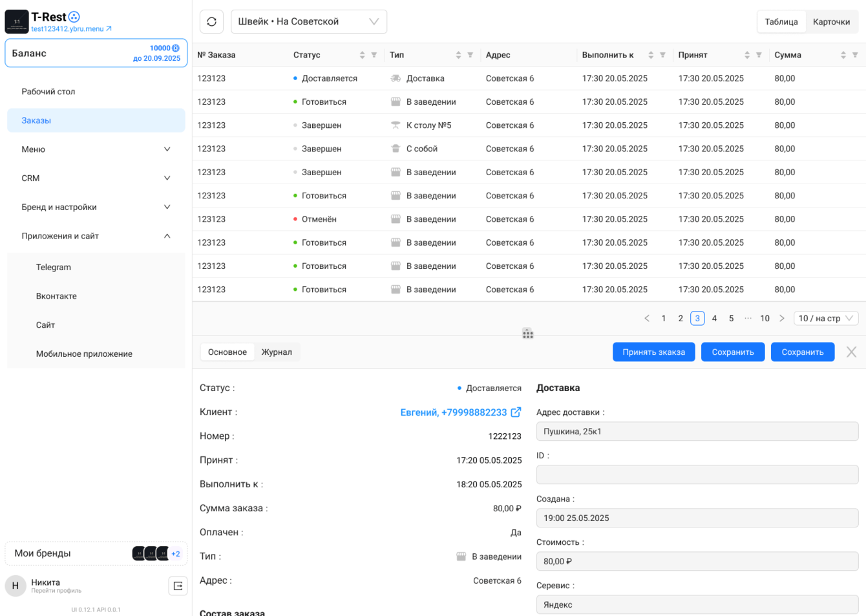866x616 pixels.
Task: Open client link Евгений, +79998882233
Action: (454, 412)
